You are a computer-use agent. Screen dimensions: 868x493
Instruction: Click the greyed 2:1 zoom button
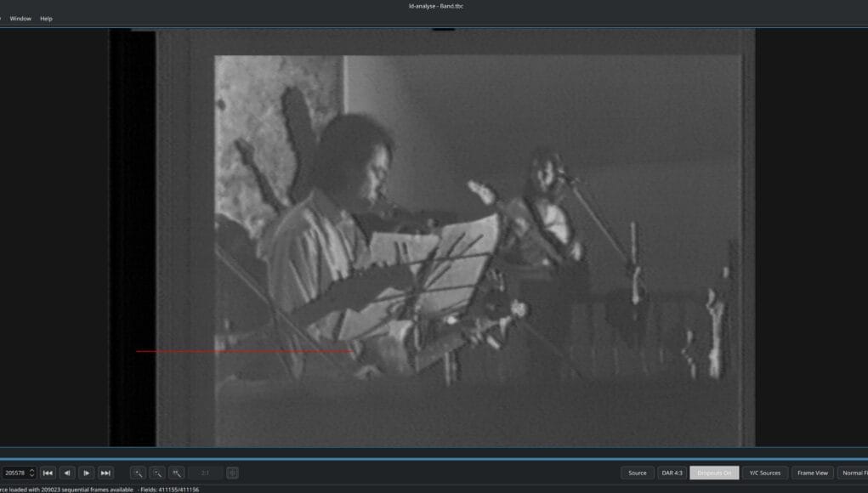click(x=205, y=473)
